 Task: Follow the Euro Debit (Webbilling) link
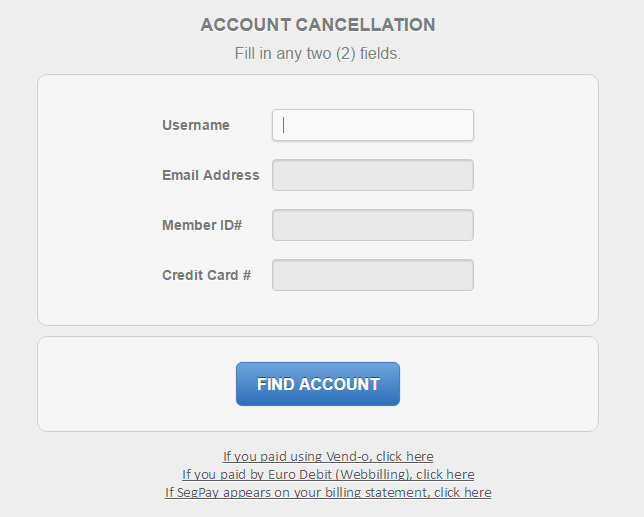click(x=327, y=474)
